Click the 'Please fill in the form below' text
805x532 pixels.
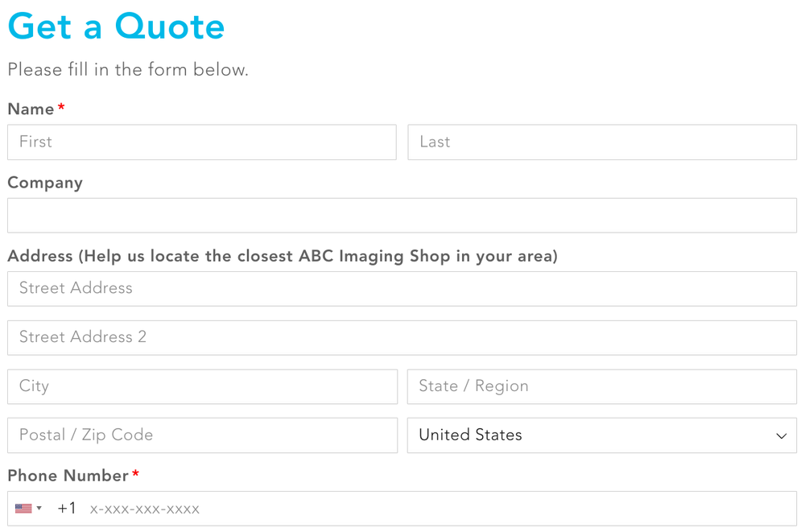[128, 70]
